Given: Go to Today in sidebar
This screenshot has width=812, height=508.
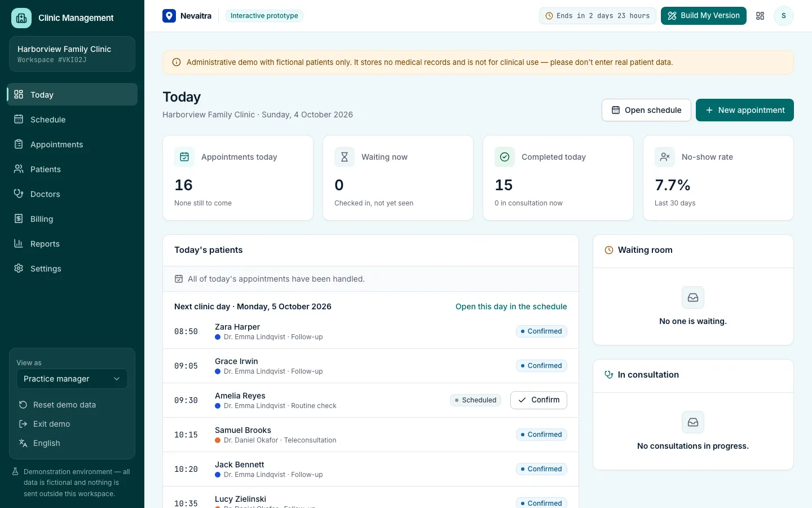Looking at the screenshot, I should (72, 94).
